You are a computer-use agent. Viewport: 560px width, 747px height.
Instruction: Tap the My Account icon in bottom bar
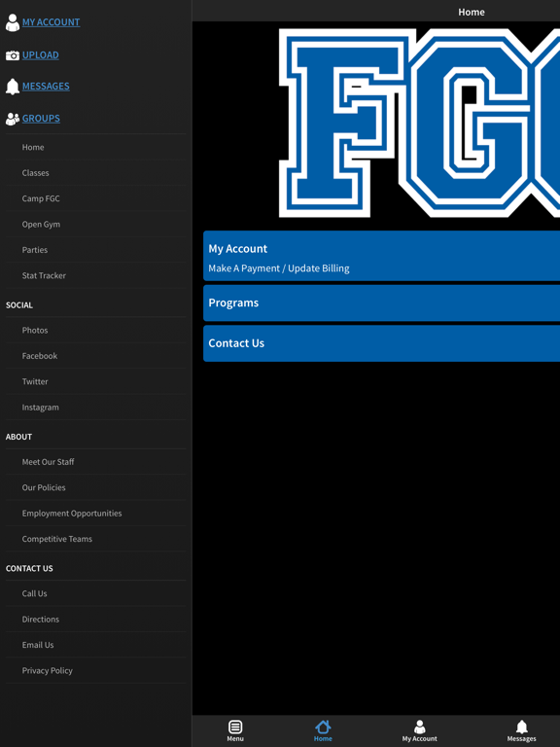pyautogui.click(x=420, y=727)
